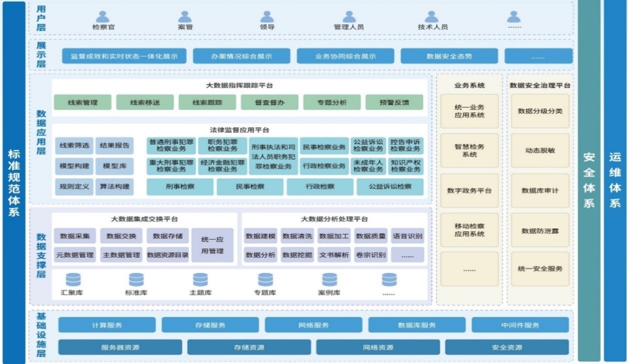Select the 安全体系 vertical bar
The image size is (628, 364).
[x=589, y=179]
